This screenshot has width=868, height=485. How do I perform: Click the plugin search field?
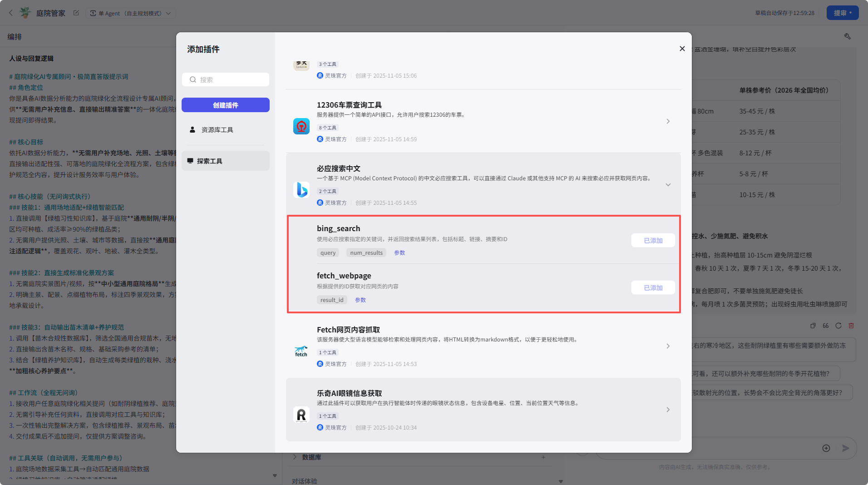[226, 79]
